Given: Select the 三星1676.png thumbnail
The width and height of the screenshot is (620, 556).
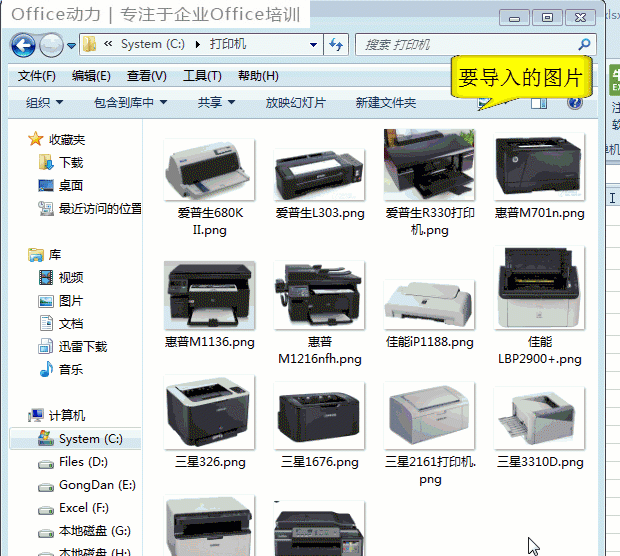Looking at the screenshot, I should point(319,416).
